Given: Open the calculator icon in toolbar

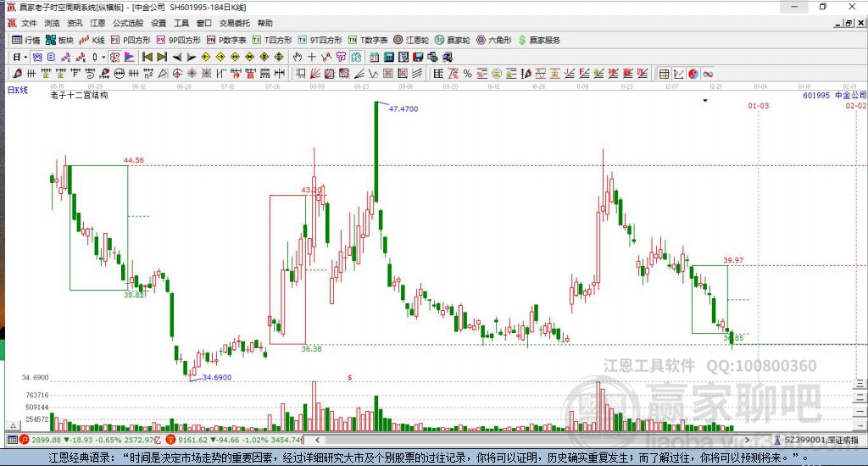Looking at the screenshot, I should tap(388, 57).
